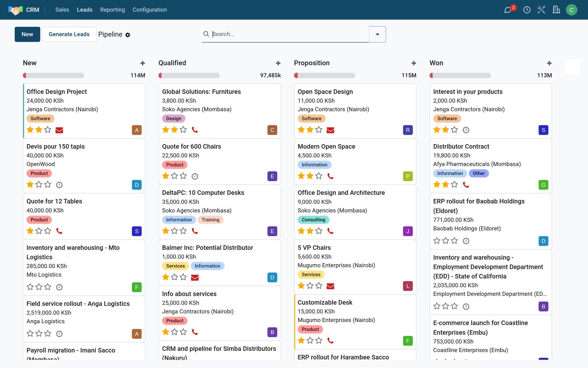The image size is (588, 368).
Task: Open the user avatar menu
Action: 572,10
